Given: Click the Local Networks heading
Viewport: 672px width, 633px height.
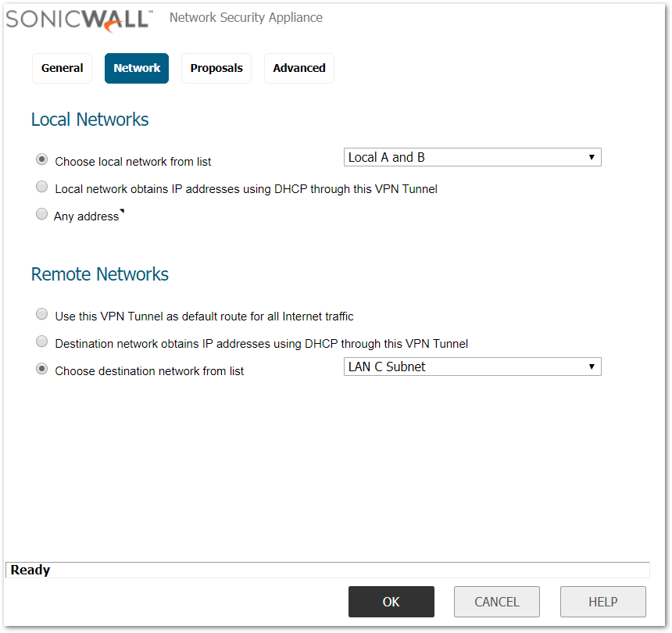Looking at the screenshot, I should [90, 120].
